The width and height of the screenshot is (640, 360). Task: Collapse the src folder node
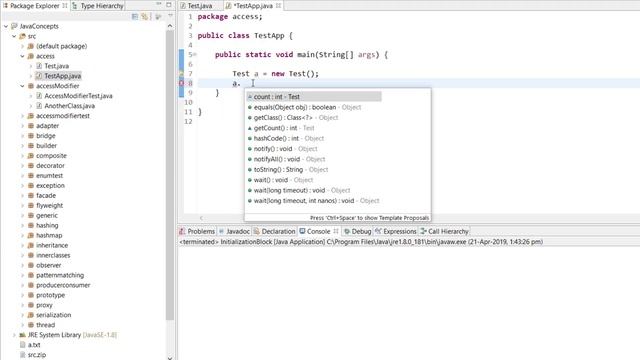coord(14,36)
